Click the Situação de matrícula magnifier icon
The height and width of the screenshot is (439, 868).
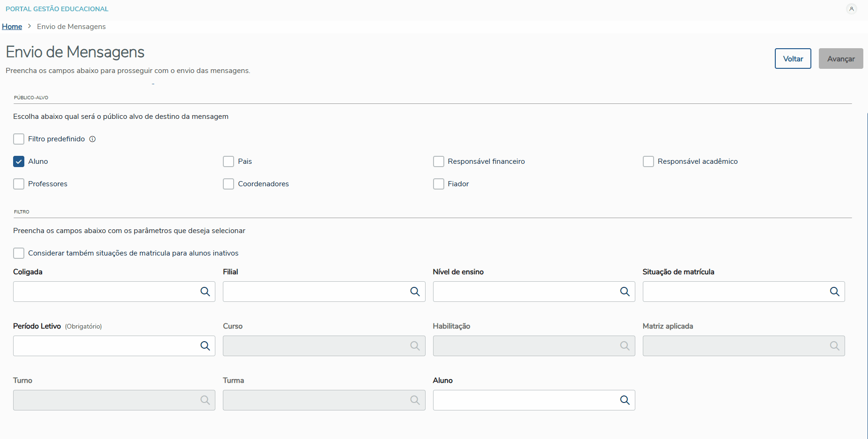click(x=834, y=292)
